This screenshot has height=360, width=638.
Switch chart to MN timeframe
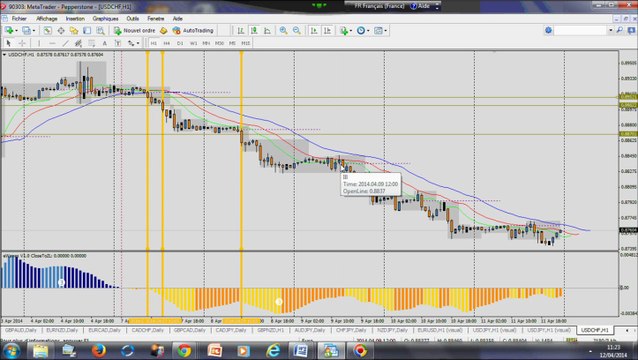coord(206,43)
